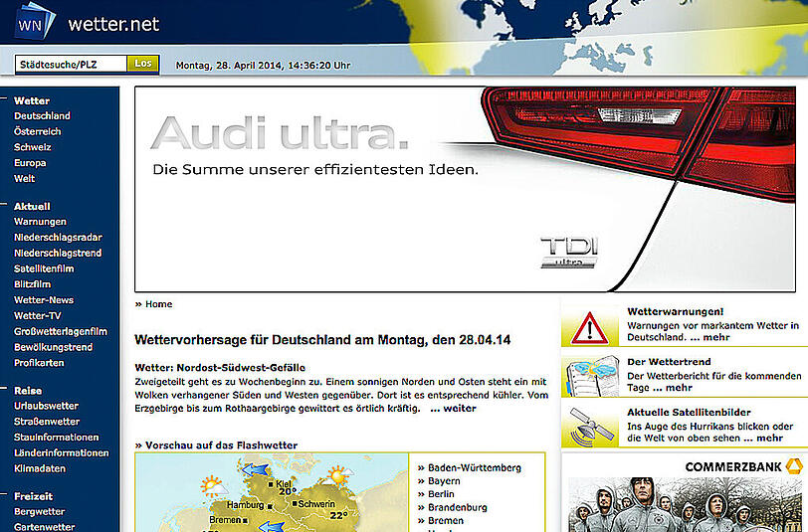The height and width of the screenshot is (532, 808).
Task: Open Niederschlagstrend link
Action: pos(58,253)
